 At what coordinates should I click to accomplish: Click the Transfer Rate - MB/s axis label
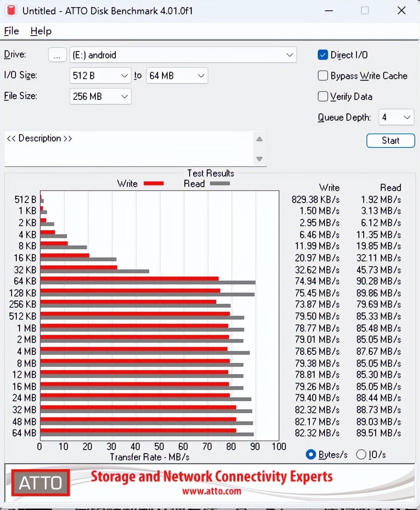150,457
